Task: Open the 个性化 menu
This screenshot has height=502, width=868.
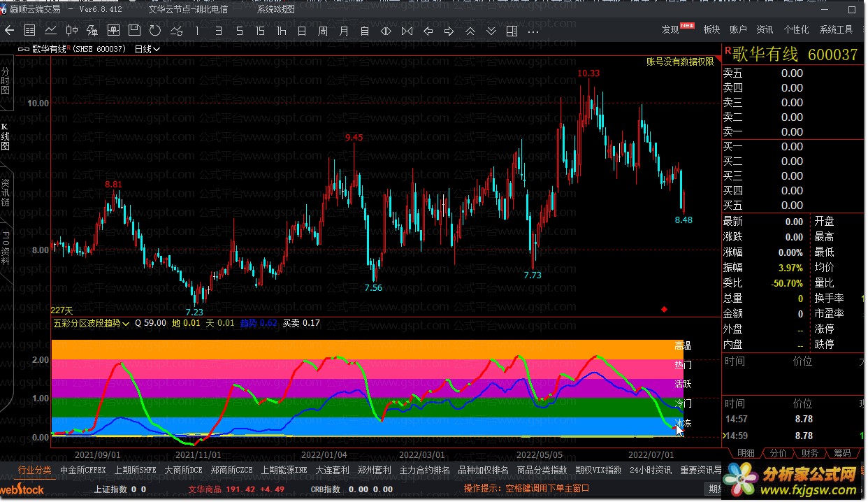Action: point(796,29)
